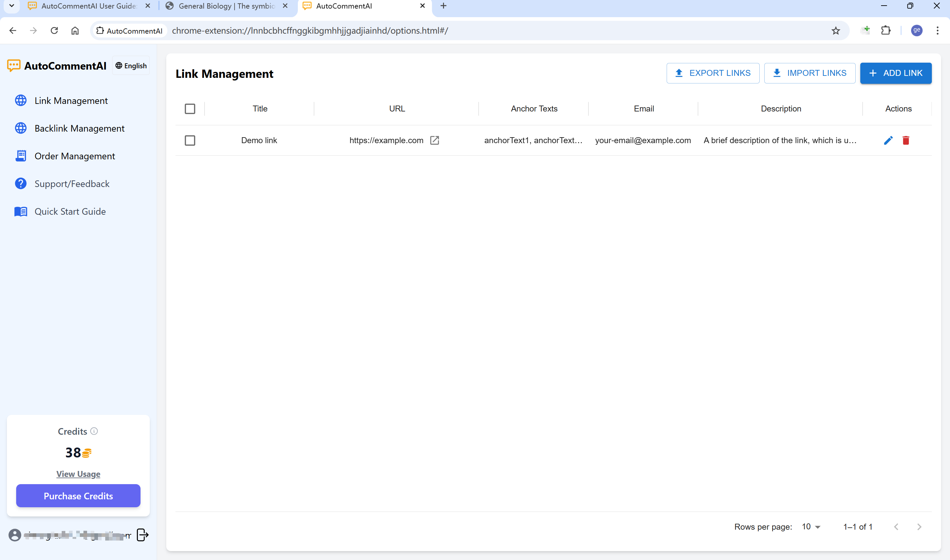Click the anchorText1 cell in table
This screenshot has width=950, height=560.
click(533, 140)
